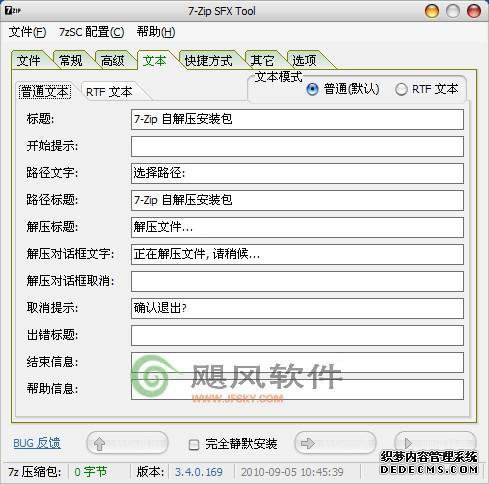Viewport: 489px width, 484px height.
Task: Open the 文件(F) menu
Action: pyautogui.click(x=27, y=32)
